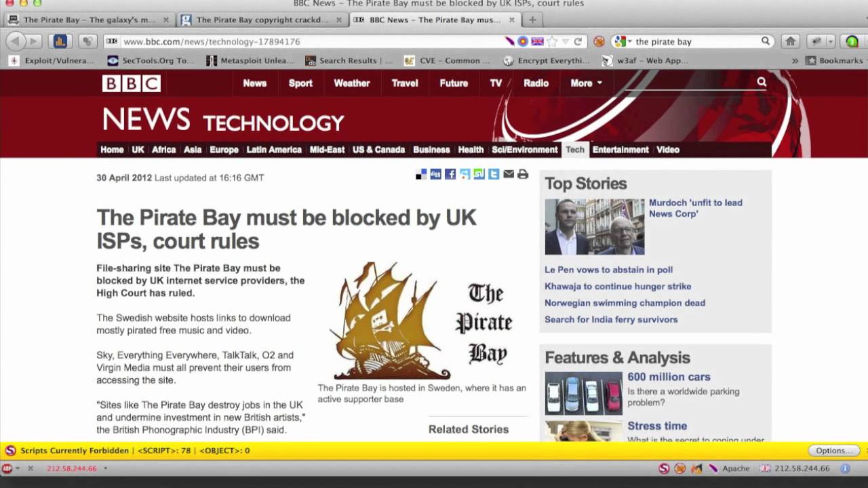Open Search for India ferry survivors link
The width and height of the screenshot is (868, 488).
click(611, 319)
